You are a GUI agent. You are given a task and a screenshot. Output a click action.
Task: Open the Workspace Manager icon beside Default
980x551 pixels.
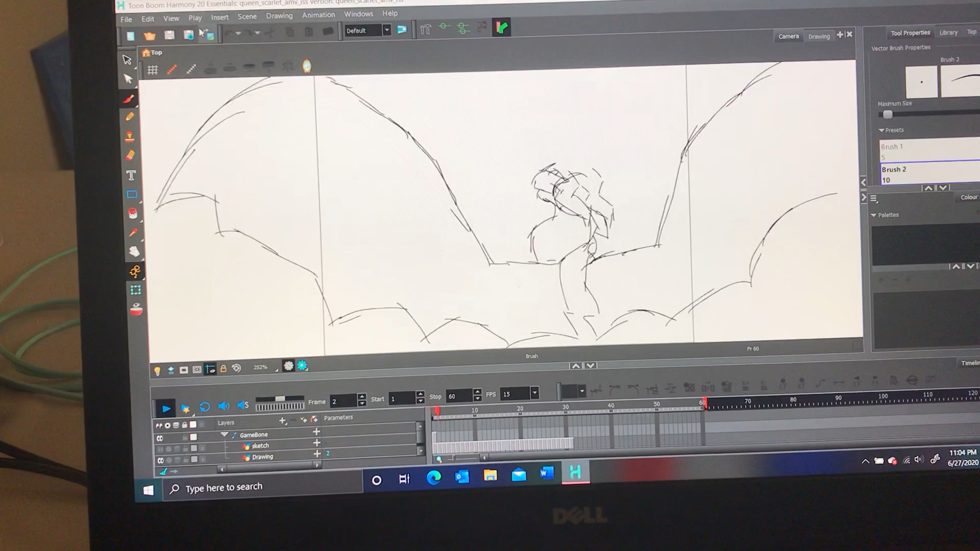coord(402,30)
